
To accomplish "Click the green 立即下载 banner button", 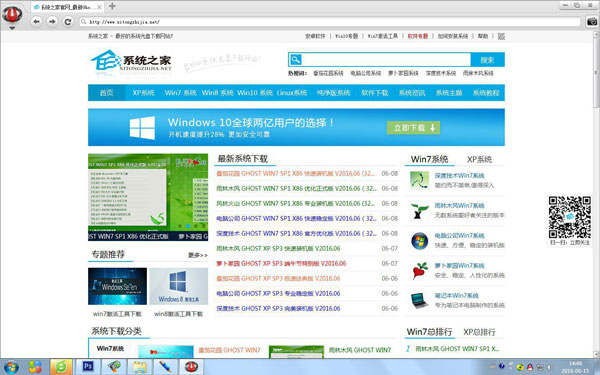I will pos(413,128).
